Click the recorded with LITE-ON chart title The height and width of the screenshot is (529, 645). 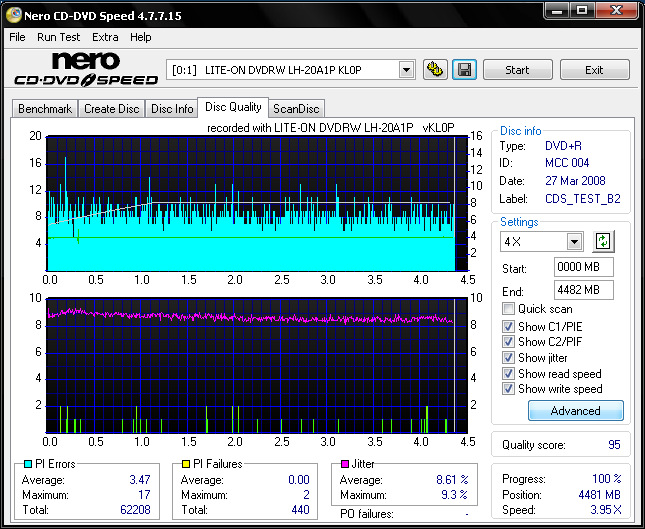(x=331, y=128)
